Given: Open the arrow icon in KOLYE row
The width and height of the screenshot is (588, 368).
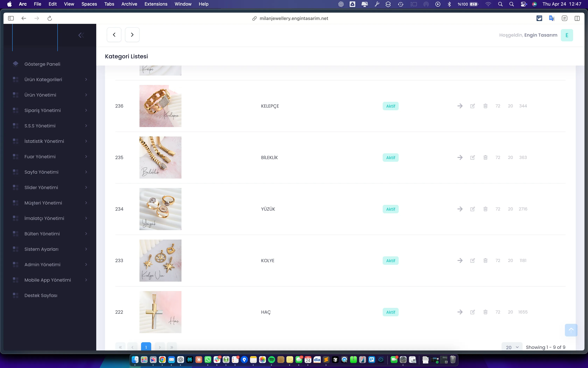Looking at the screenshot, I should coord(460,260).
